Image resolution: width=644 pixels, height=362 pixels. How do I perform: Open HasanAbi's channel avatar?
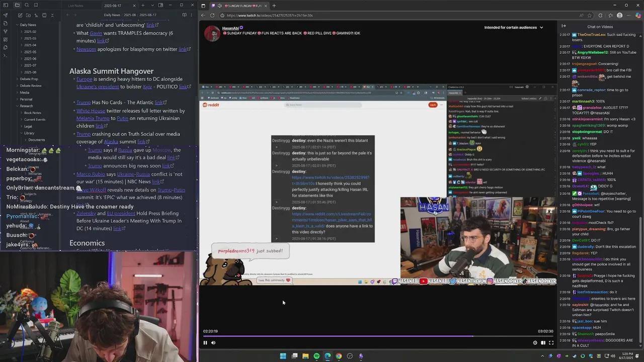(212, 34)
